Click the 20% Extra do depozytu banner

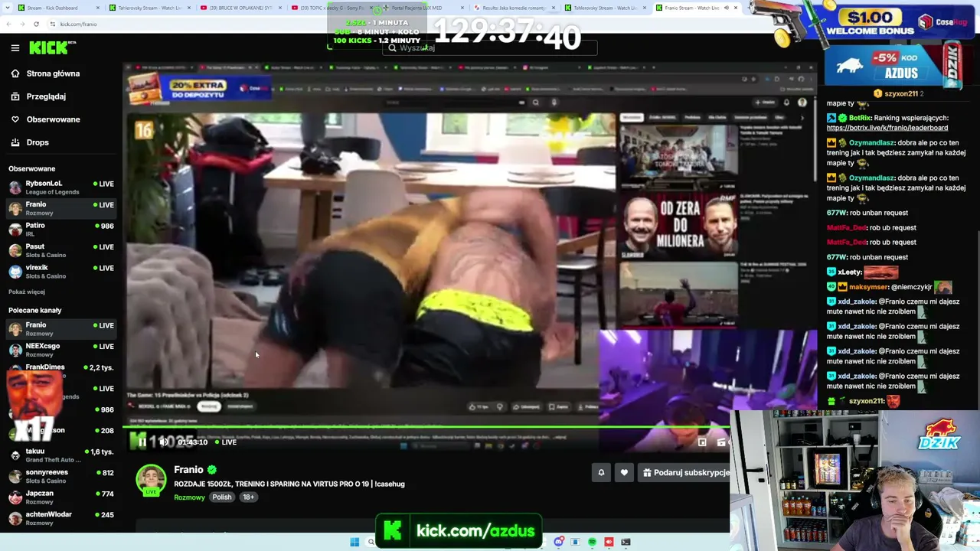[199, 90]
